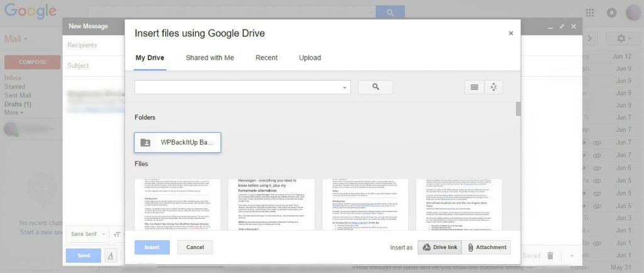Select the 'everything you need to know' document thumbnail

(272, 205)
